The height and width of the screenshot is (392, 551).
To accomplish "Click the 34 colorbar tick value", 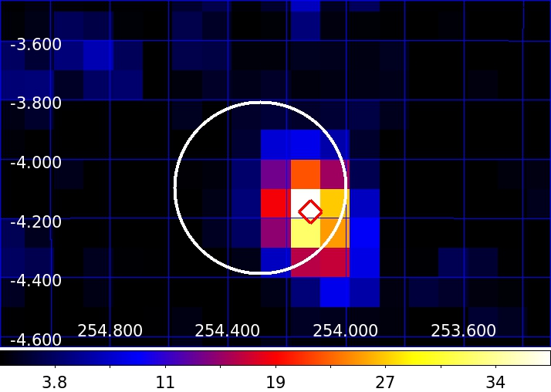I will pyautogui.click(x=495, y=382).
